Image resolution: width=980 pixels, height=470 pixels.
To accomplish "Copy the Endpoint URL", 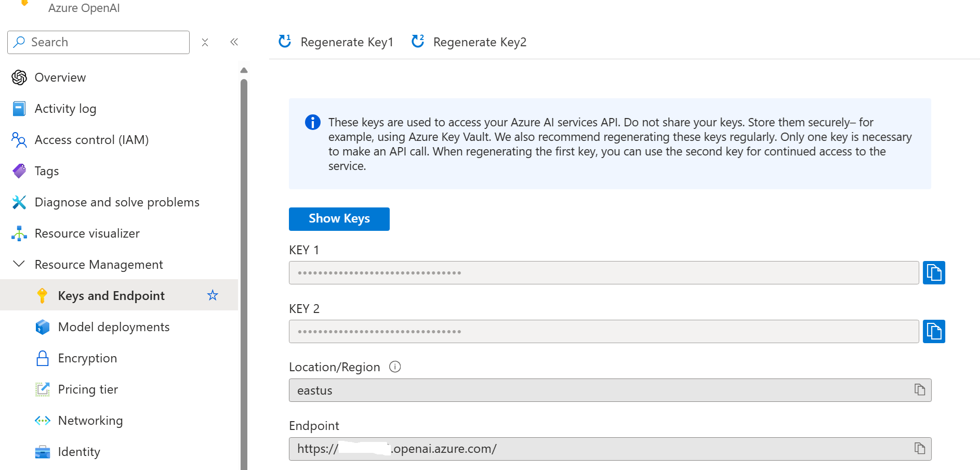I will pos(920,449).
